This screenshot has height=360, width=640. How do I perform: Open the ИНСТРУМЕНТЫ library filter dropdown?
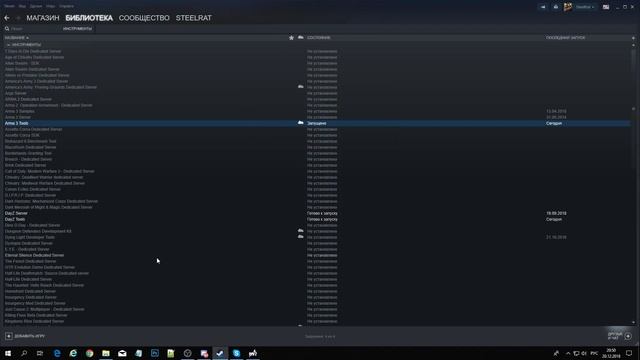point(78,29)
